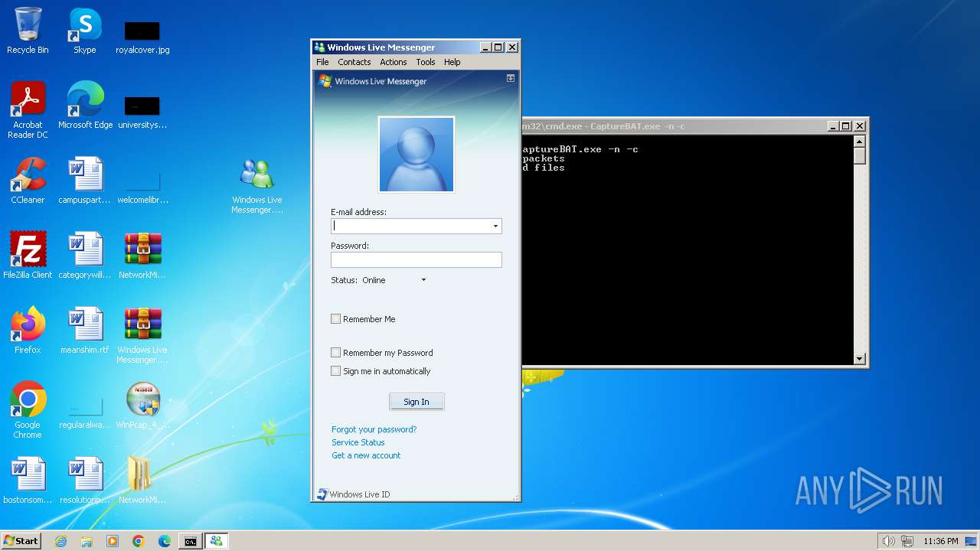Enable the Remember Me checkbox
This screenshot has height=551, width=980.
pos(335,319)
